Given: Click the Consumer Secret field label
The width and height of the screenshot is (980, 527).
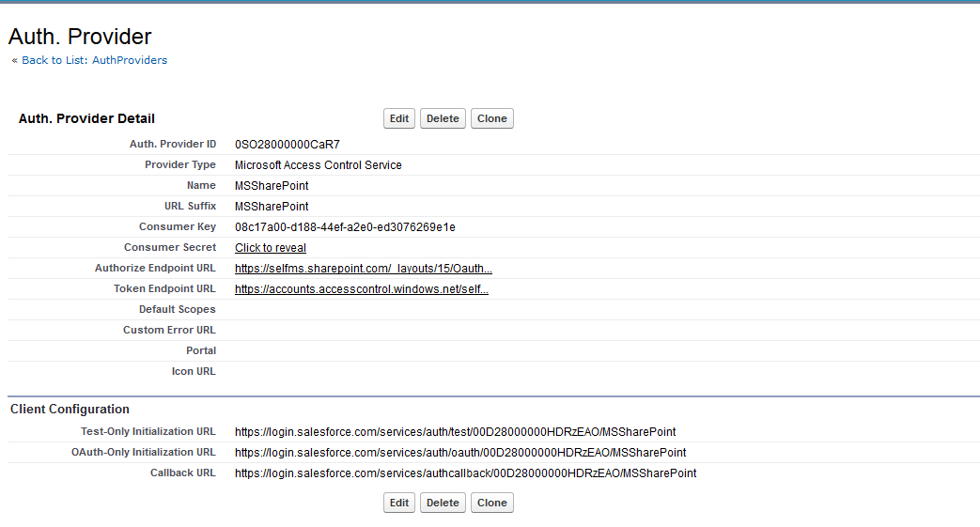Looking at the screenshot, I should click(169, 247).
